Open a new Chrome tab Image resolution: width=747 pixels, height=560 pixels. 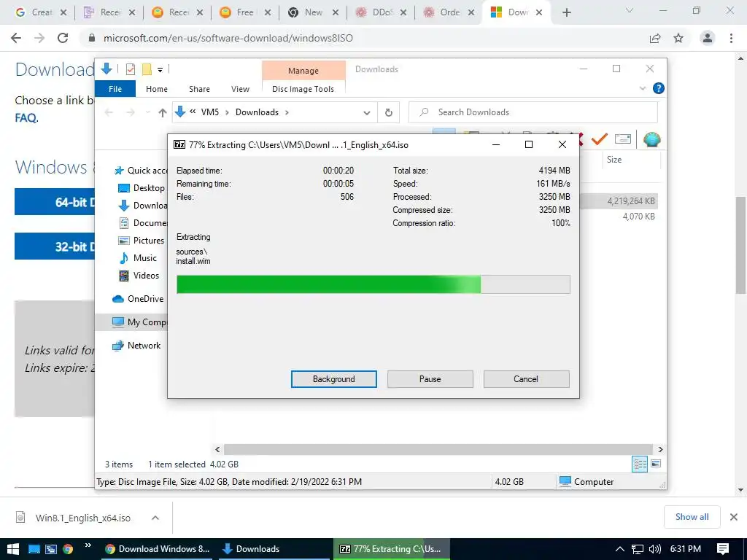[x=566, y=13]
